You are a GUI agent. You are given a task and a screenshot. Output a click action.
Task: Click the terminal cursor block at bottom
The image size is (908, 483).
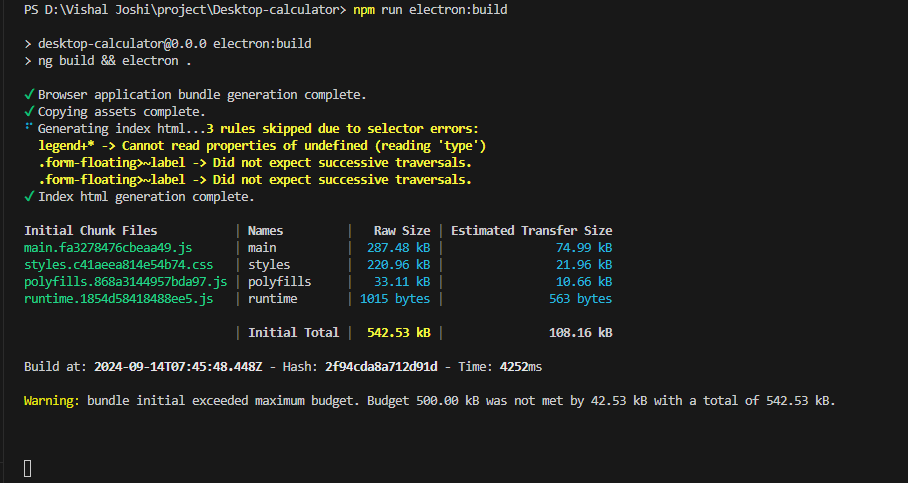point(27,469)
